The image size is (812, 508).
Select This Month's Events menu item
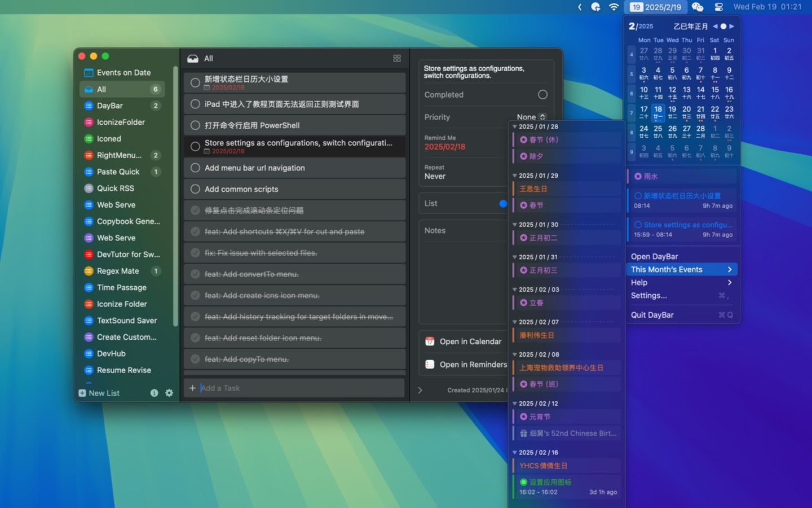[x=682, y=269]
